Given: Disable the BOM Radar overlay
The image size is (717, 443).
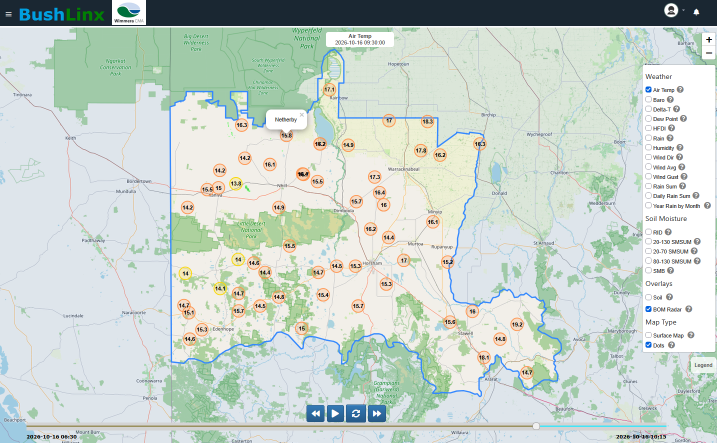Looking at the screenshot, I should [648, 309].
